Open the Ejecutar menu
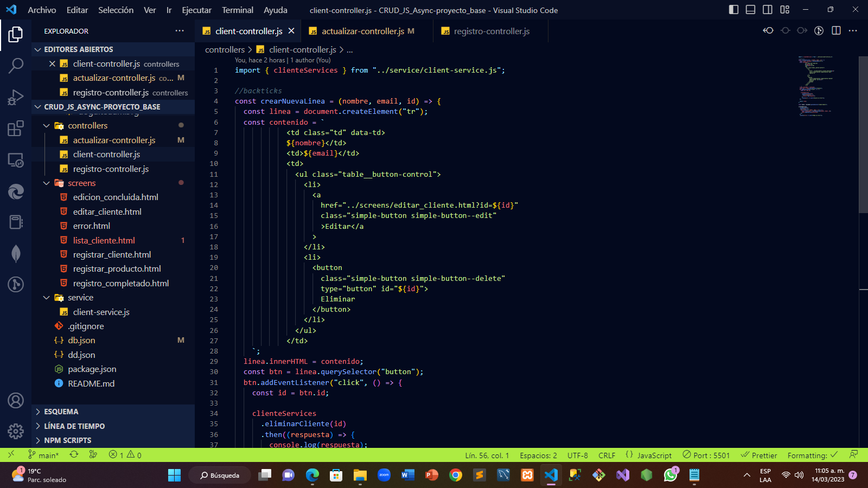 click(196, 10)
